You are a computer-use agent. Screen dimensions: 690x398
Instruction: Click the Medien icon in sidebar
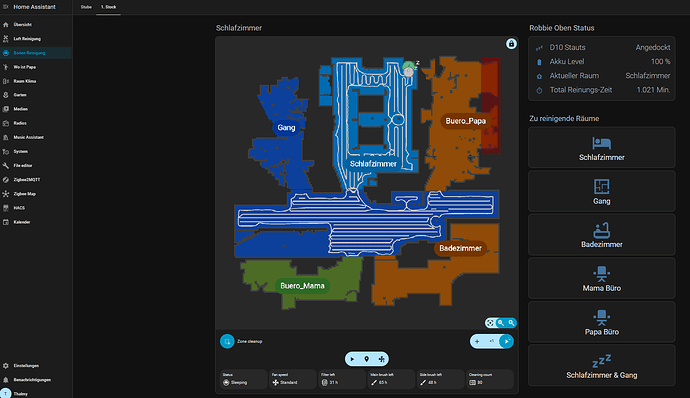pyautogui.click(x=6, y=109)
